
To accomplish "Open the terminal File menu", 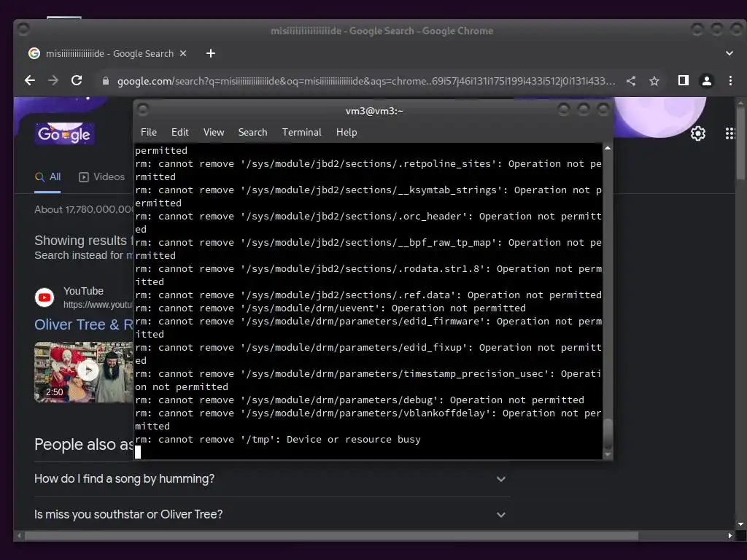I will (x=149, y=133).
